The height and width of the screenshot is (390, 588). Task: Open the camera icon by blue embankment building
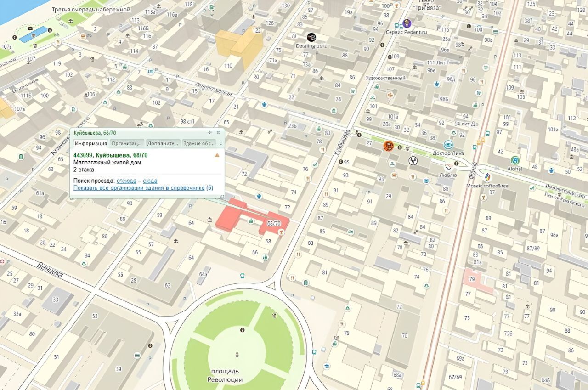pos(30,28)
